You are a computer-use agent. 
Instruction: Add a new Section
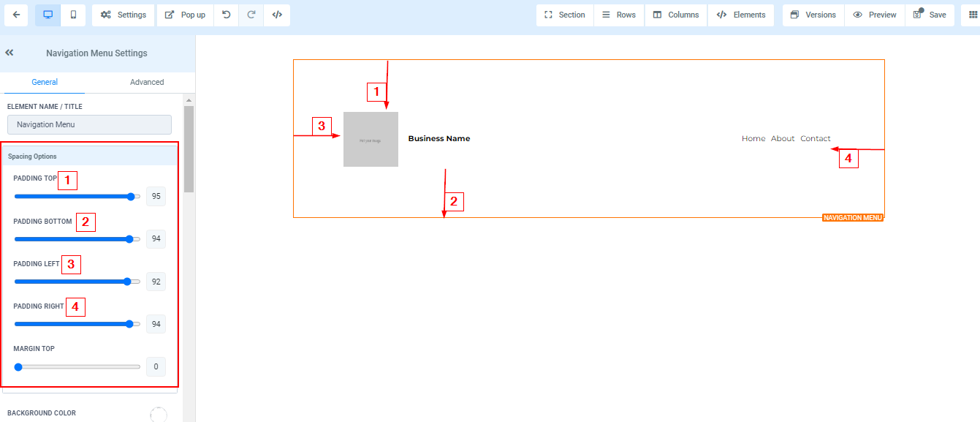[564, 15]
